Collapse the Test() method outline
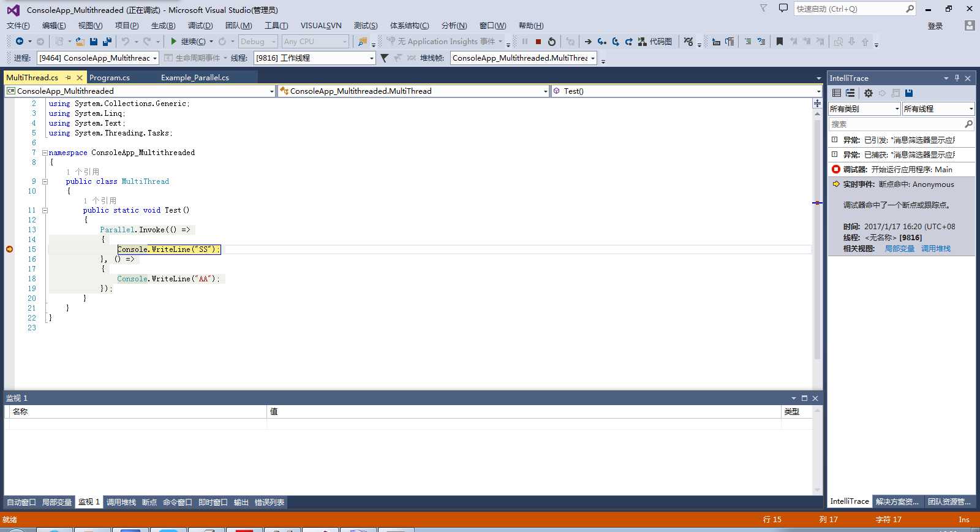This screenshot has height=532, width=980. (45, 210)
